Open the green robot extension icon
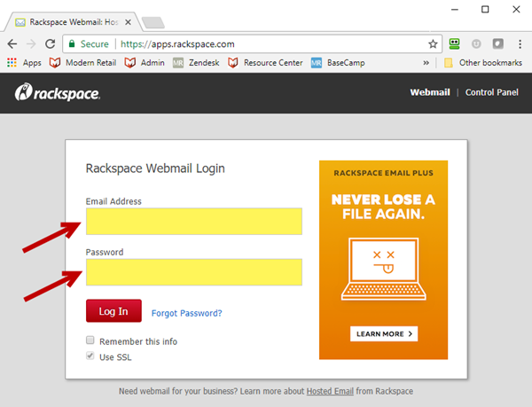The height and width of the screenshot is (407, 532). pos(454,43)
